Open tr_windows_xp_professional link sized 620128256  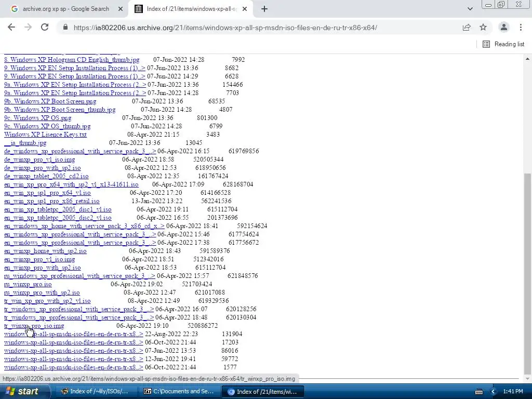tap(79, 309)
